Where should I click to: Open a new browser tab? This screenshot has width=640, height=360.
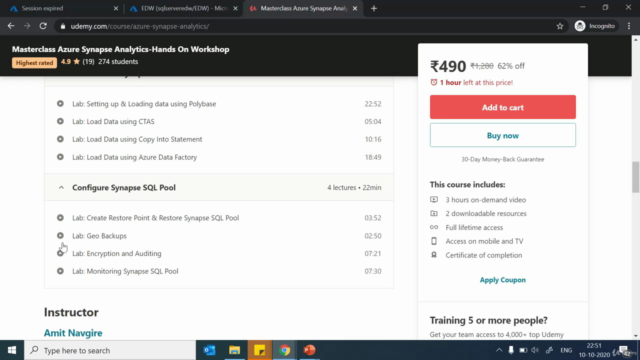click(x=373, y=8)
